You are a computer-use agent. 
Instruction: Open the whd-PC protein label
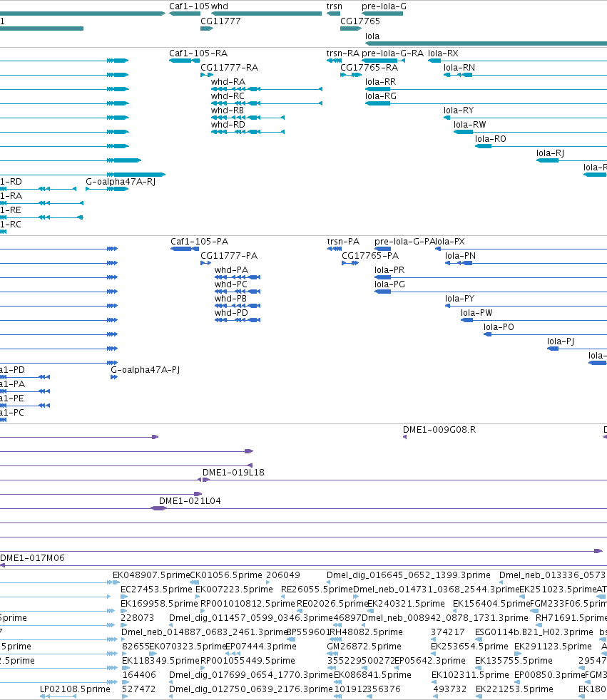coord(231,284)
